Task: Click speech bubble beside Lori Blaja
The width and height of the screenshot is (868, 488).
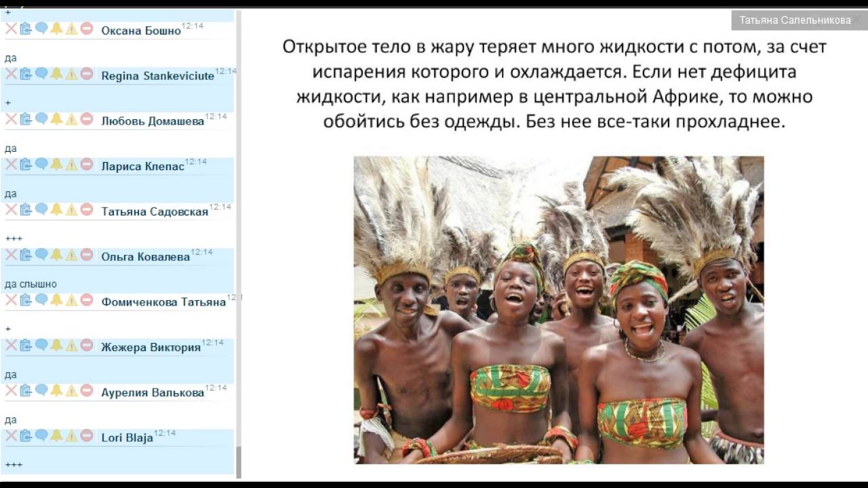Action: coord(41,435)
